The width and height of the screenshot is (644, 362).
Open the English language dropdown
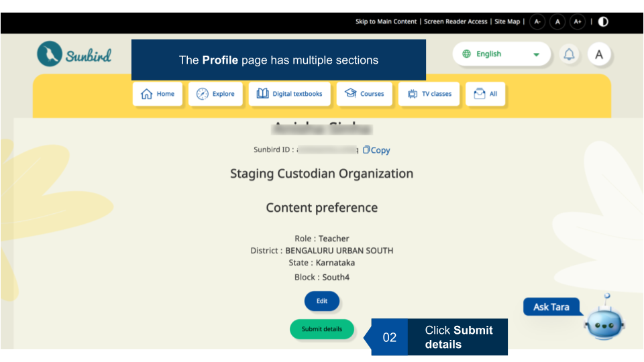(x=501, y=54)
